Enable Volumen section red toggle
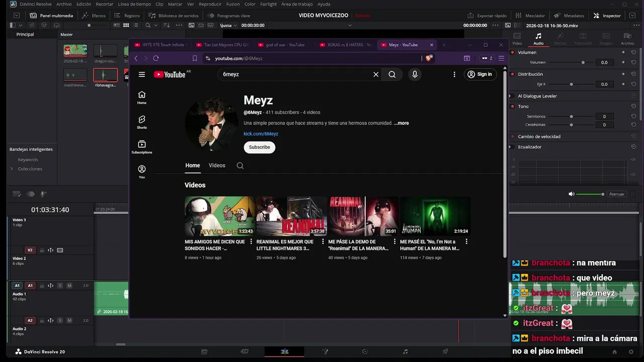 tap(513, 52)
